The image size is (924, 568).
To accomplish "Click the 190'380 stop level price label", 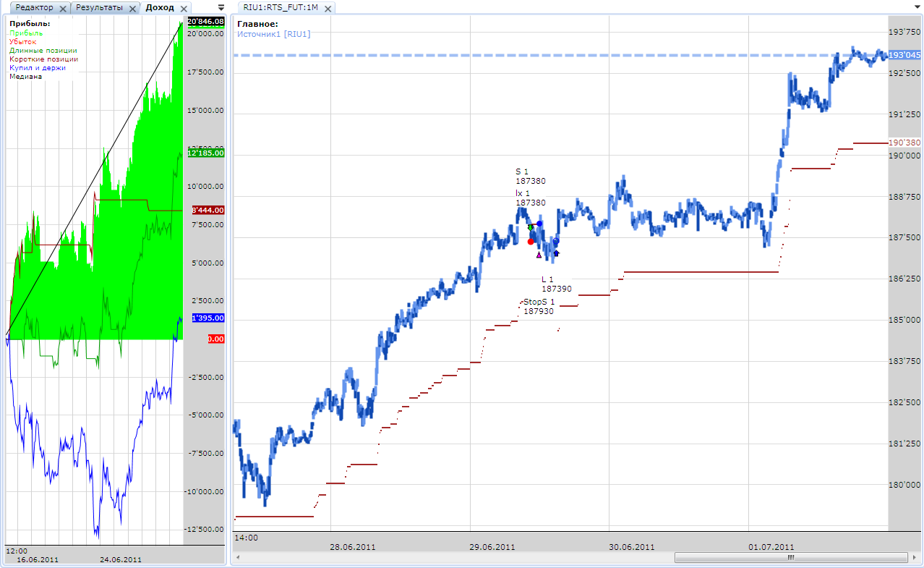I will tap(904, 143).
